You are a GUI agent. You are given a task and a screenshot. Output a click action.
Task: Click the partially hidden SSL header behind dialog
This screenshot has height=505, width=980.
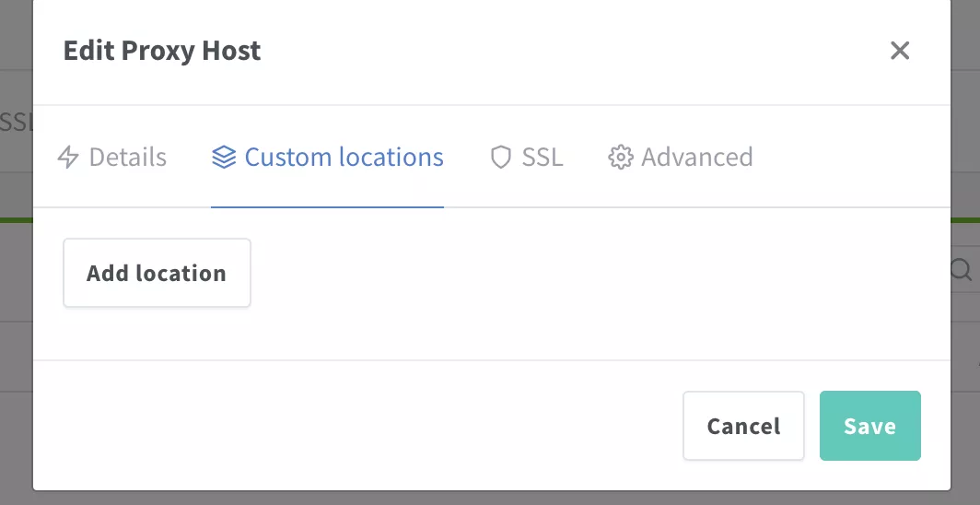[16, 123]
